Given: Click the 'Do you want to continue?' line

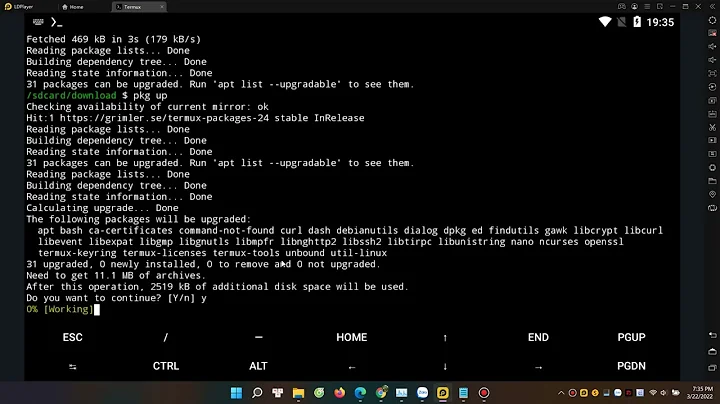Looking at the screenshot, I should point(116,298).
